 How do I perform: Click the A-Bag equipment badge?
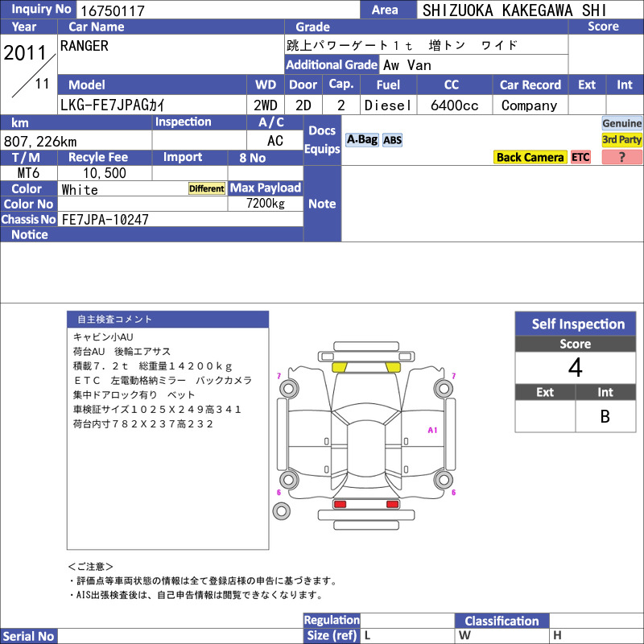coord(361,140)
